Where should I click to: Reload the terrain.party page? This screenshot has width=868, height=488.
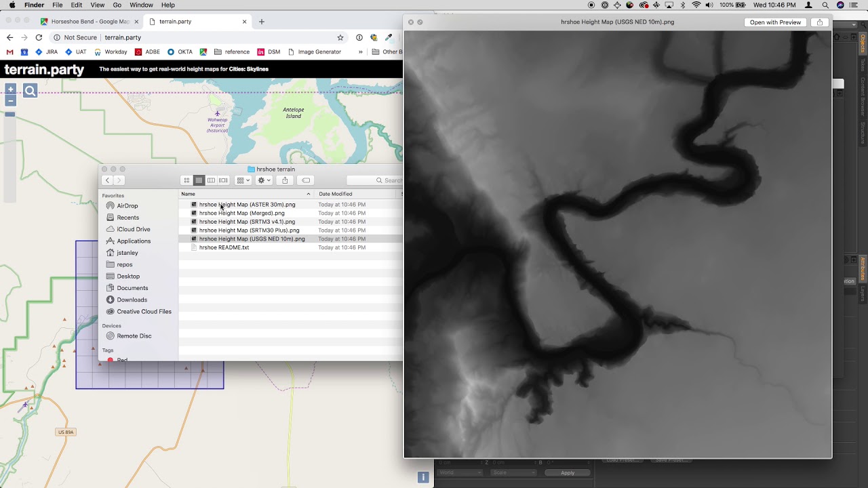click(x=39, y=37)
